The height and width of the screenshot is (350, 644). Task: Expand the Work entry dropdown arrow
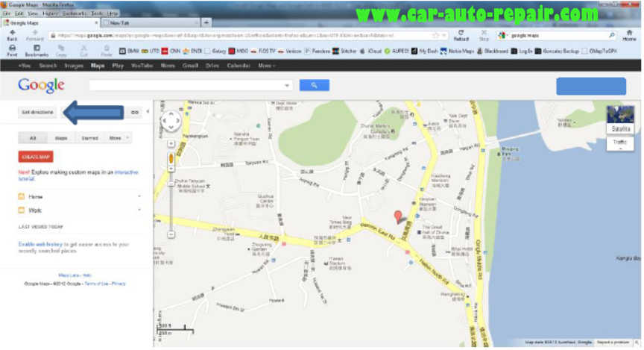[x=139, y=210]
